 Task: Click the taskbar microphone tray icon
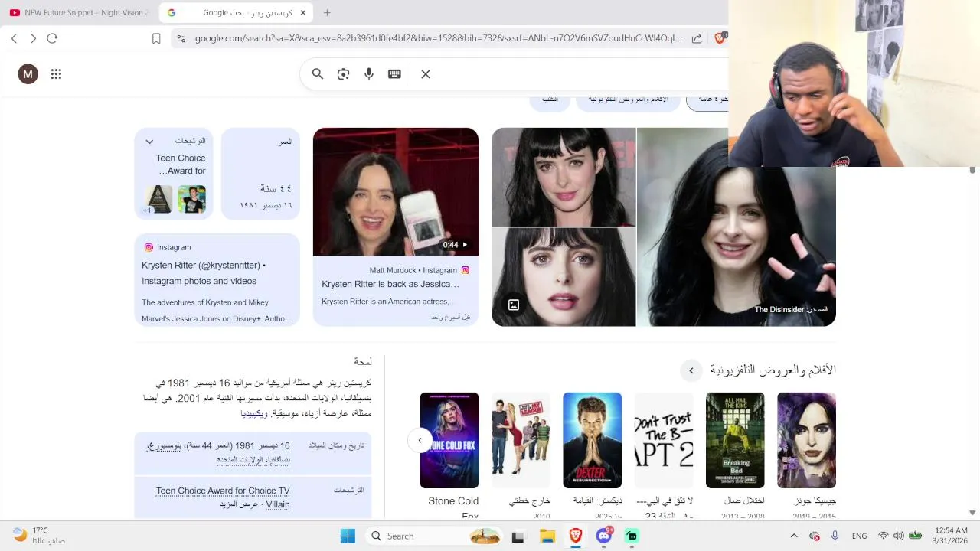pos(835,536)
